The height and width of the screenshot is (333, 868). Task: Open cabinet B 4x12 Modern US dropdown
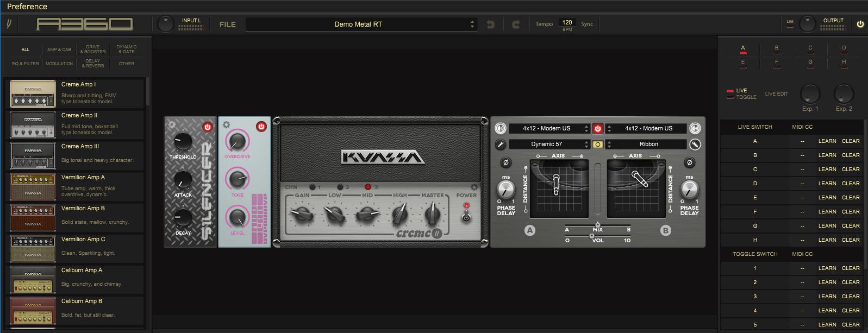point(648,129)
